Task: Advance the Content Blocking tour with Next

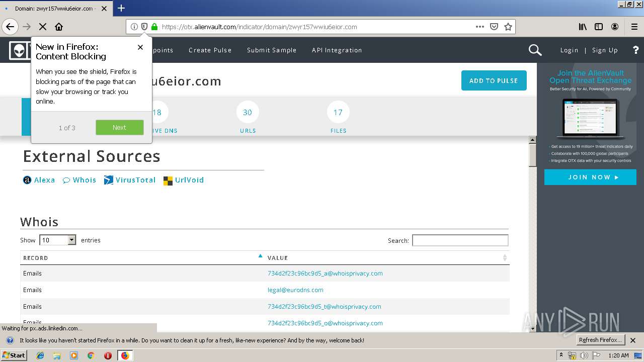Action: (120, 127)
